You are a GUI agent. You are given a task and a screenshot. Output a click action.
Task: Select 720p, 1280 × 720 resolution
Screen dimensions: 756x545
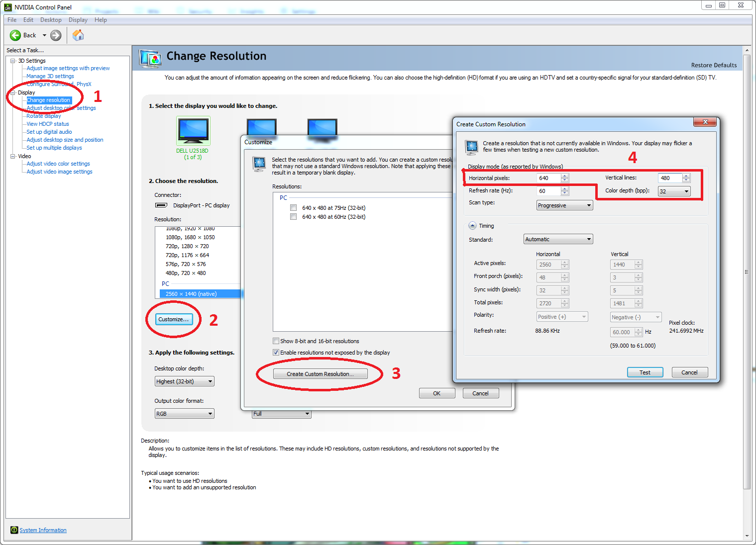tap(187, 246)
